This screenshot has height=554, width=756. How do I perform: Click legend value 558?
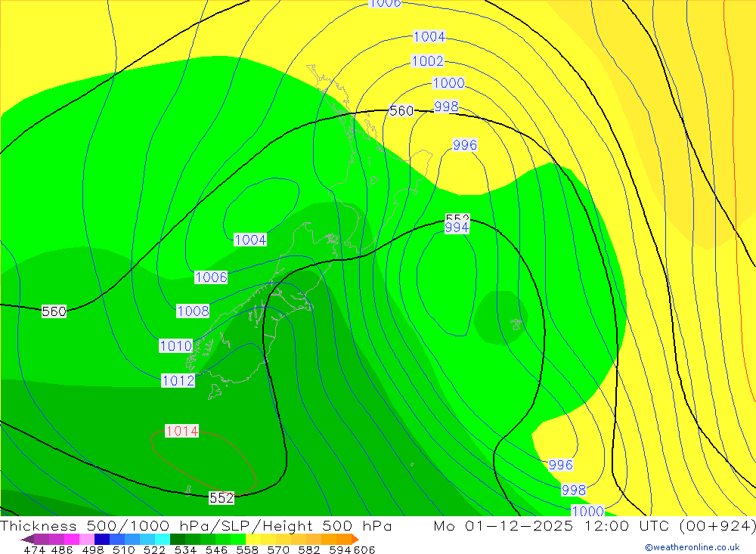point(247,549)
